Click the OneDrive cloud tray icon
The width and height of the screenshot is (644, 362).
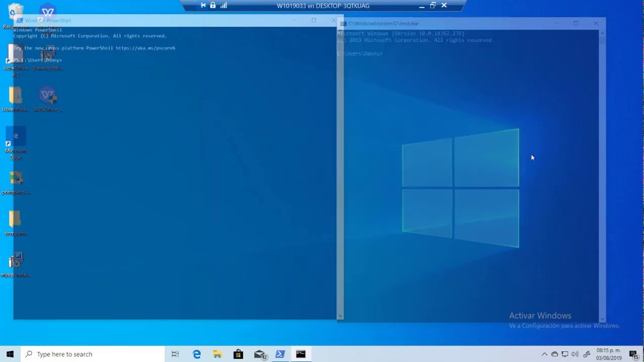(x=554, y=354)
